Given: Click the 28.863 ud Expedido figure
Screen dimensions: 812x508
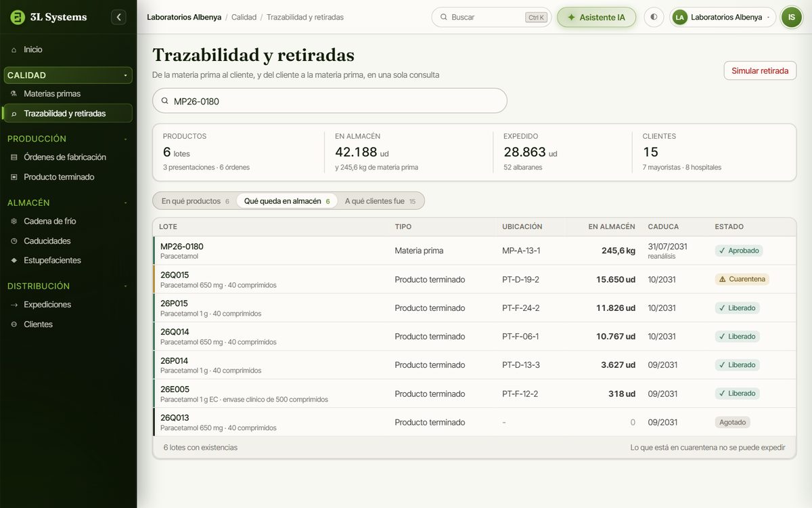Looking at the screenshot, I should (531, 152).
